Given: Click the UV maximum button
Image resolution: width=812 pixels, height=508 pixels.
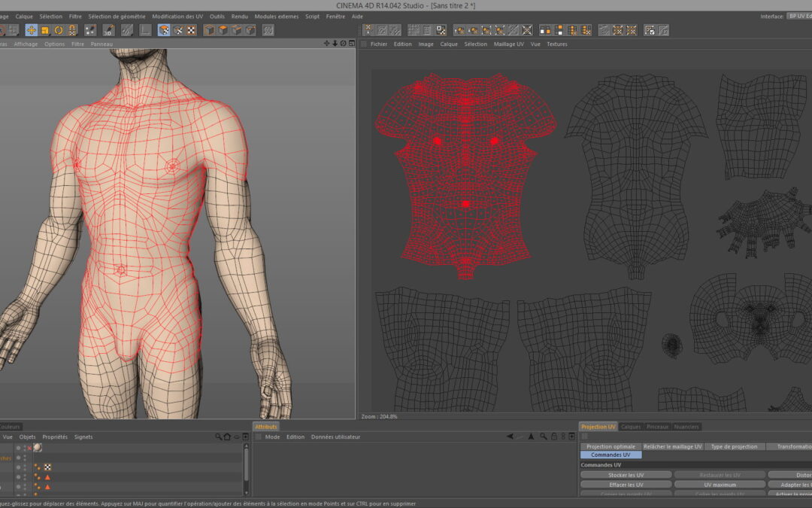Looking at the screenshot, I should pos(720,485).
